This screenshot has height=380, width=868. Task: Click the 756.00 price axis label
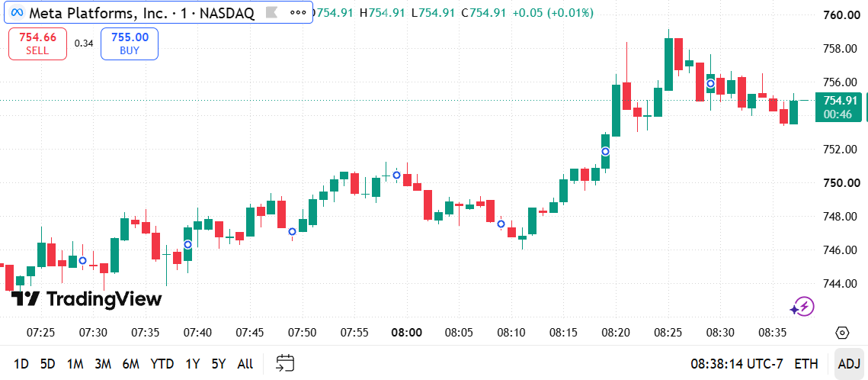(840, 82)
